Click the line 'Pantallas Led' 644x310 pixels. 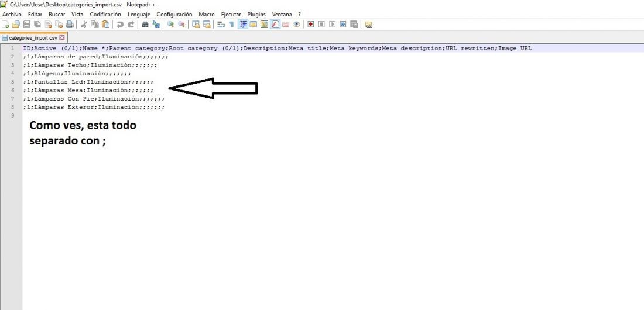(x=88, y=82)
